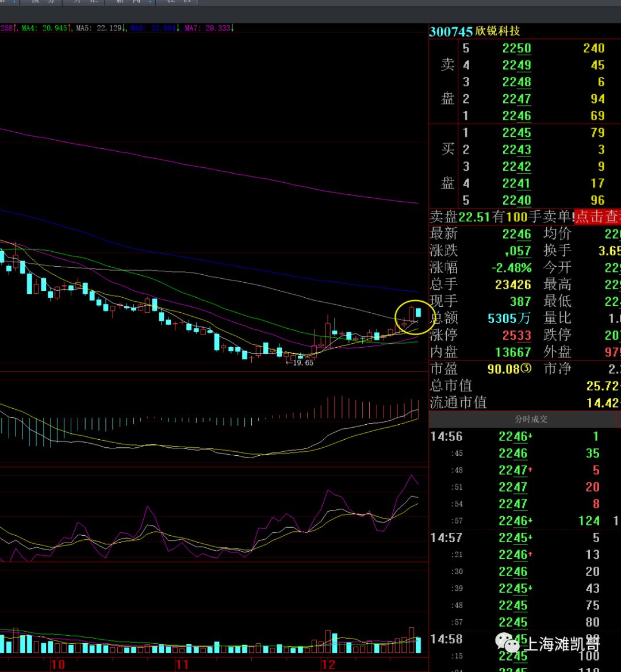This screenshot has height=672, width=621.
Task: Click the MA5: 22.129 indicator label
Action: pyautogui.click(x=101, y=28)
